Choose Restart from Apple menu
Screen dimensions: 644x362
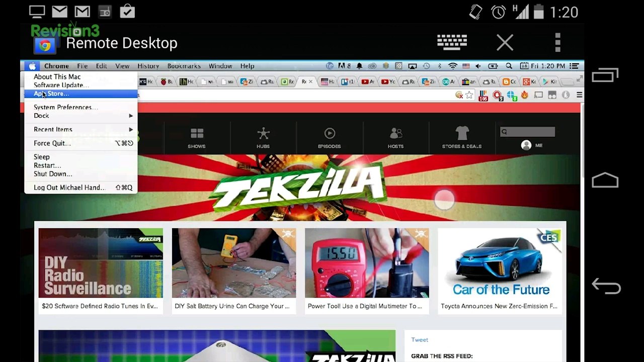pyautogui.click(x=81, y=165)
